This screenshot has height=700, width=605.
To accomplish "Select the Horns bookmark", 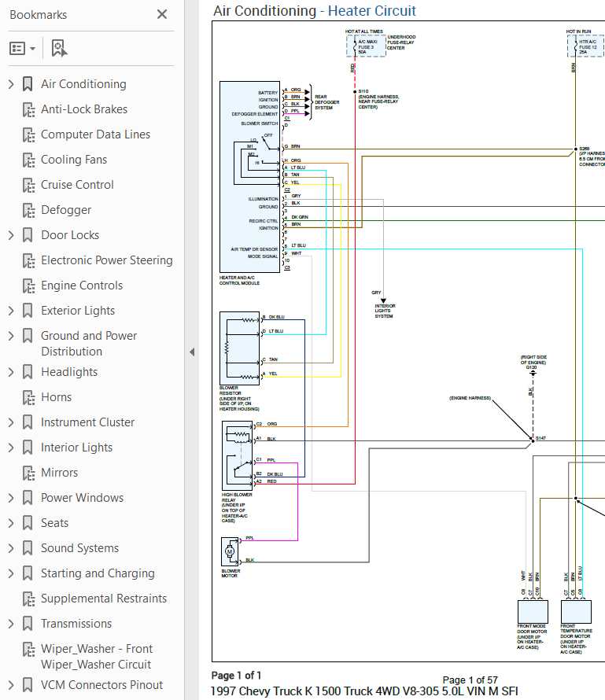I will (57, 397).
